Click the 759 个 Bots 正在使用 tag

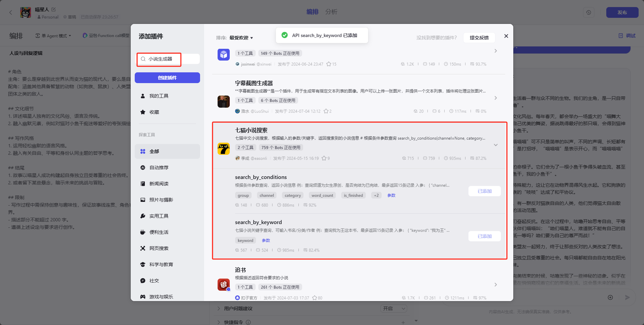pos(281,147)
